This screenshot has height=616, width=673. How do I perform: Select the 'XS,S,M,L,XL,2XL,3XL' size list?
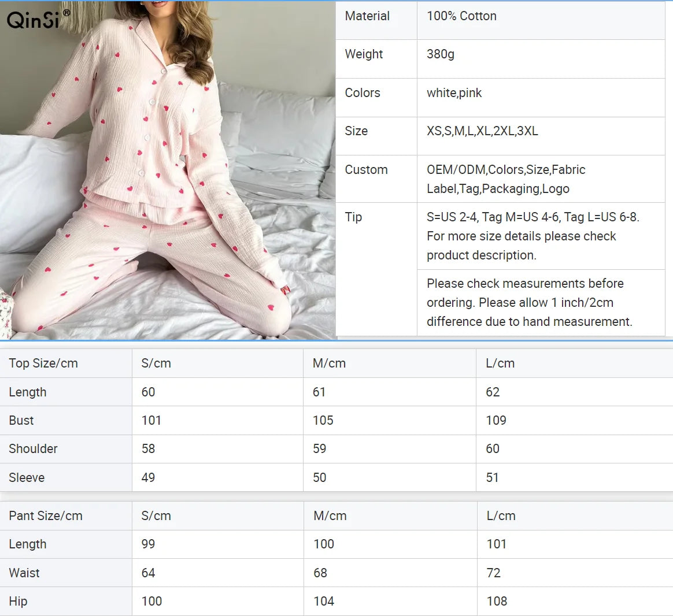point(482,131)
